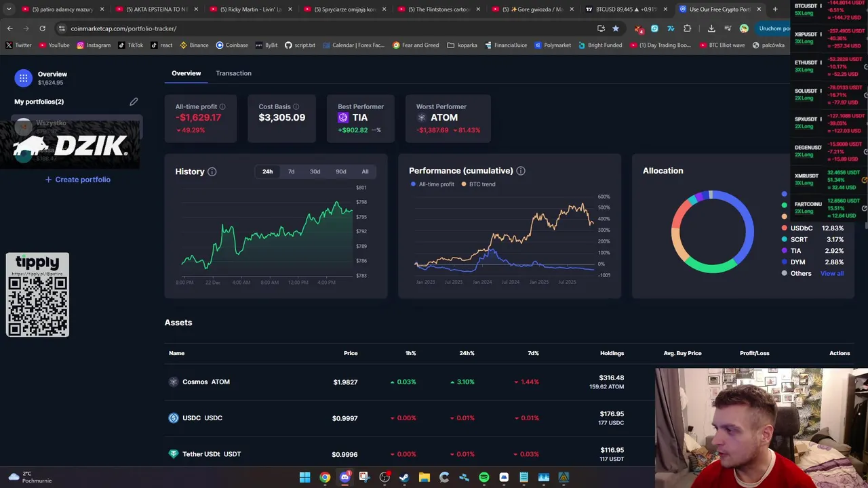This screenshot has height=488, width=868.
Task: Click View all in Allocation
Action: (x=832, y=273)
